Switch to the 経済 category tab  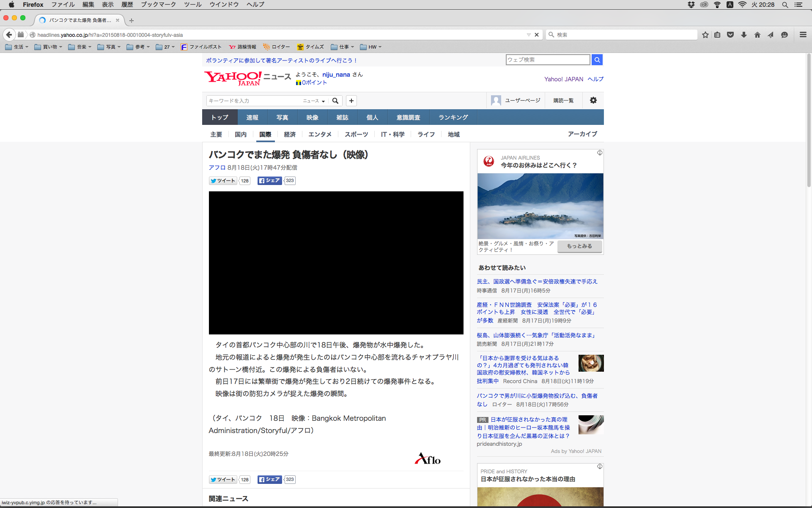coord(290,134)
